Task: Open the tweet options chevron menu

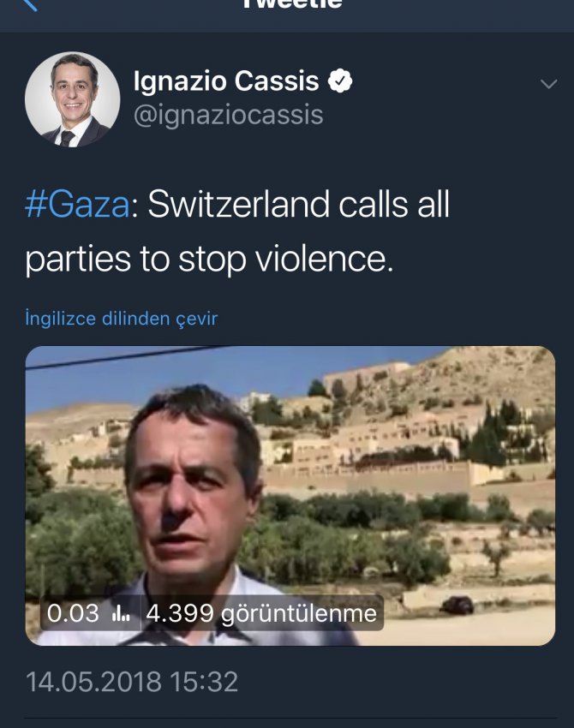Action: [547, 84]
